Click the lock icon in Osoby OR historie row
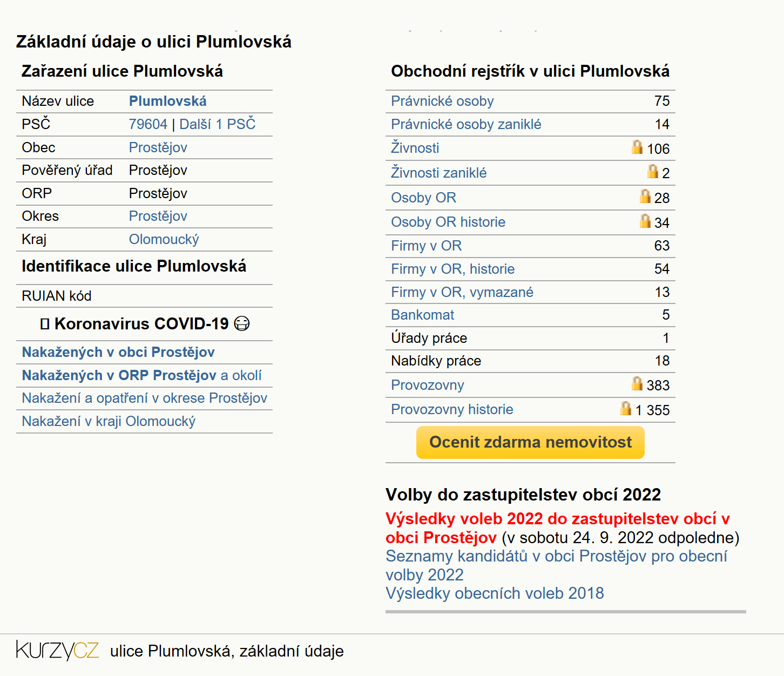This screenshot has height=676, width=784. [x=645, y=221]
